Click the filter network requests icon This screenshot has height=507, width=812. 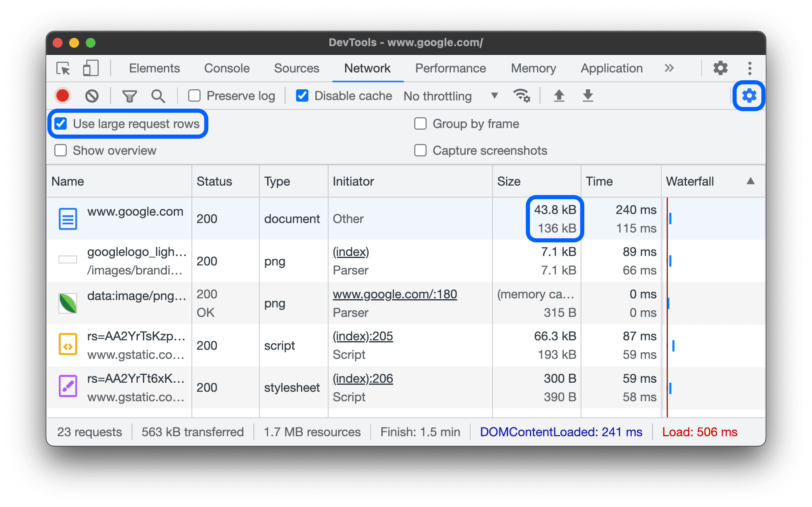[130, 95]
